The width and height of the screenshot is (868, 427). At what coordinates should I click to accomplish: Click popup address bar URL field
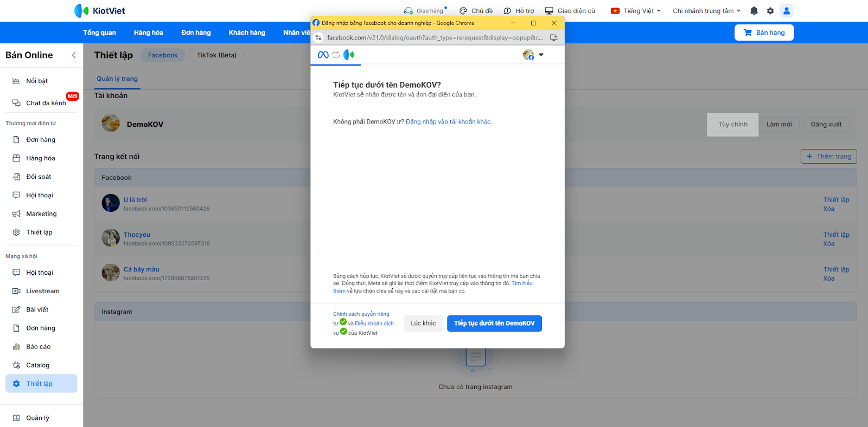(435, 38)
